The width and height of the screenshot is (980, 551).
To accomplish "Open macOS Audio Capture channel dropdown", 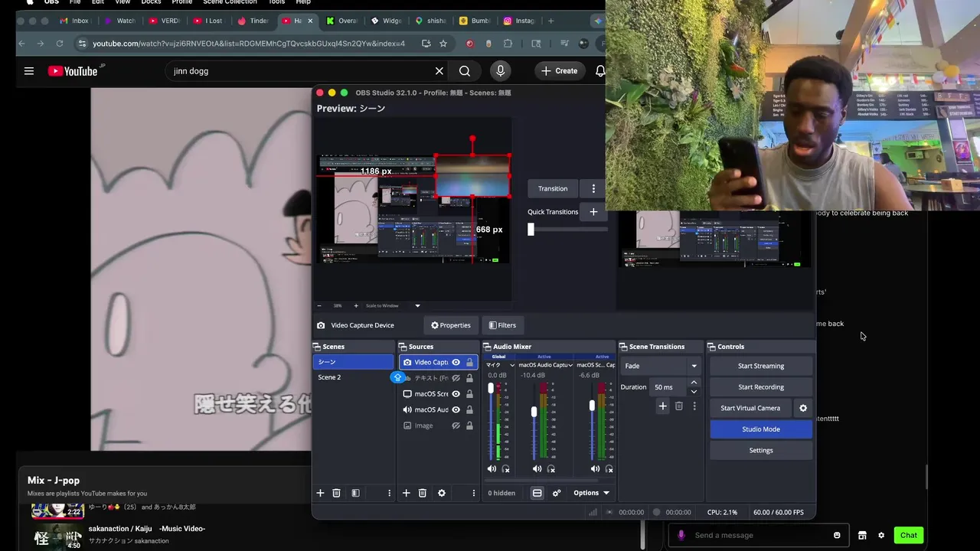I will click(570, 365).
